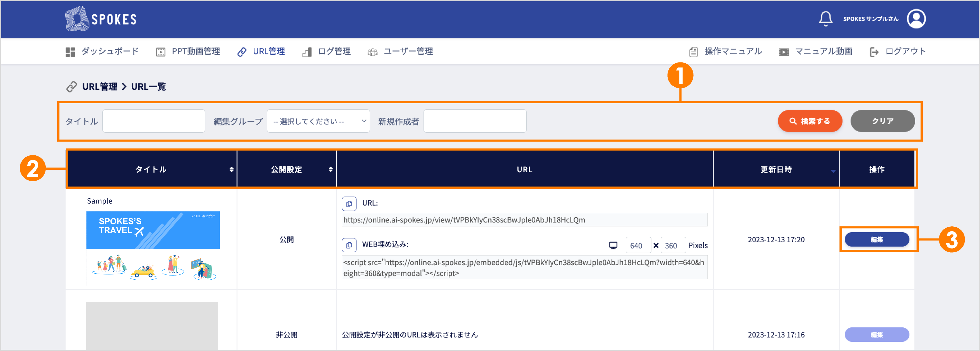Copy the URL with the copy icon
The image size is (980, 351).
(x=349, y=204)
